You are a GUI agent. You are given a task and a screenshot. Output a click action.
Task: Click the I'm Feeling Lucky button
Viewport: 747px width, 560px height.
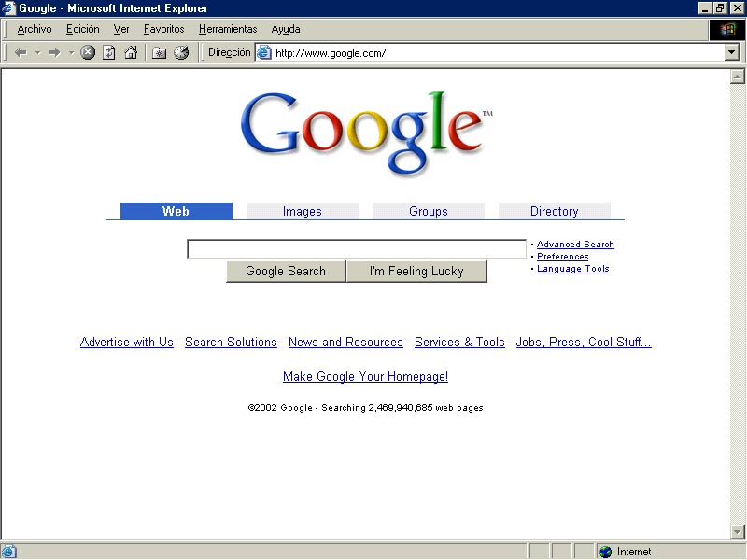point(416,272)
